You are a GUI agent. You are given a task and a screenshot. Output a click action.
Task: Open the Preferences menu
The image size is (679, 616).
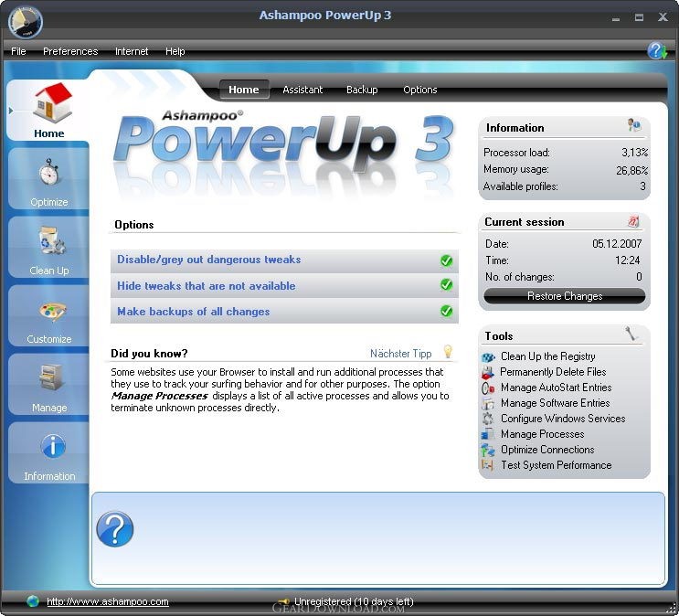(70, 51)
